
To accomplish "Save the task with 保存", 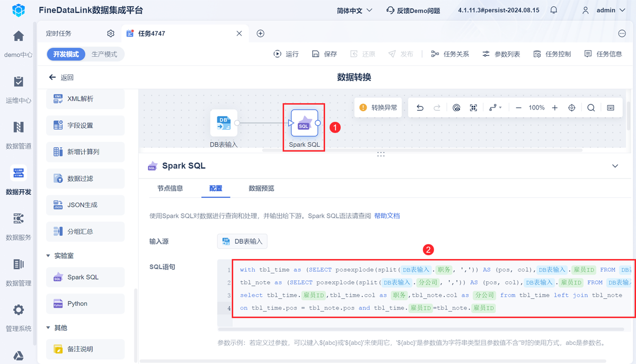I will pos(324,54).
